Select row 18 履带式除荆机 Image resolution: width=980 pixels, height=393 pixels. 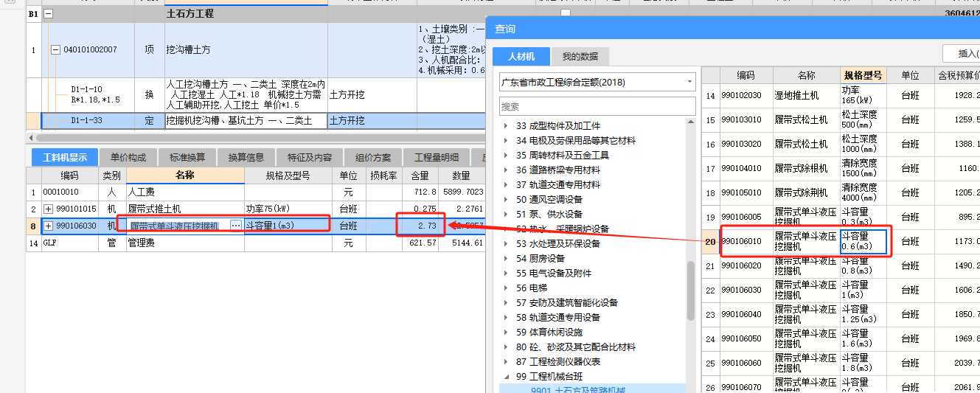[840, 193]
